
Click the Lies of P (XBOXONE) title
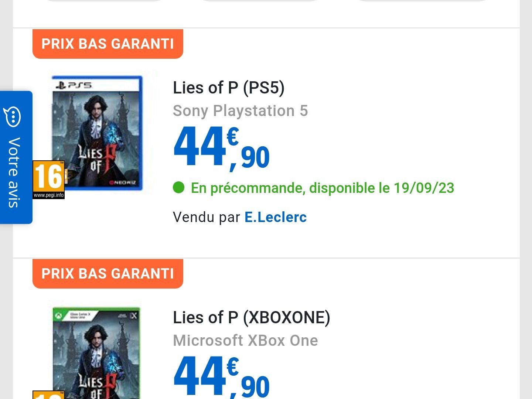point(252,318)
